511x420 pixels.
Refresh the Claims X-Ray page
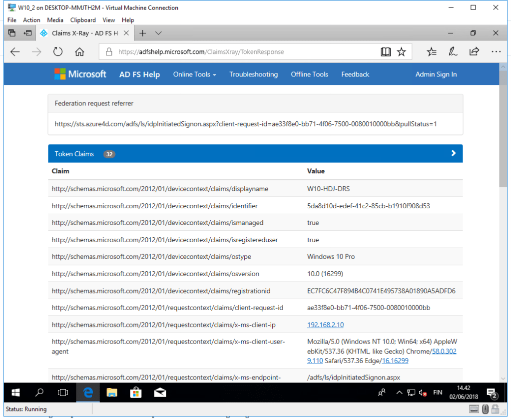pos(57,51)
